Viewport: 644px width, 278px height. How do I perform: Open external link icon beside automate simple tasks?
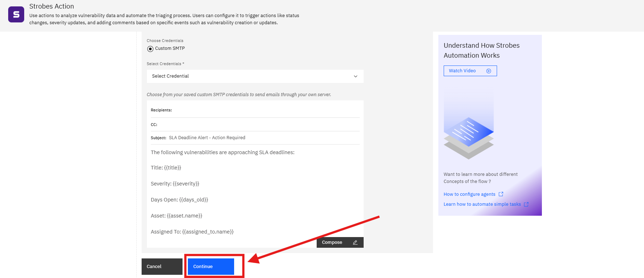point(526,204)
